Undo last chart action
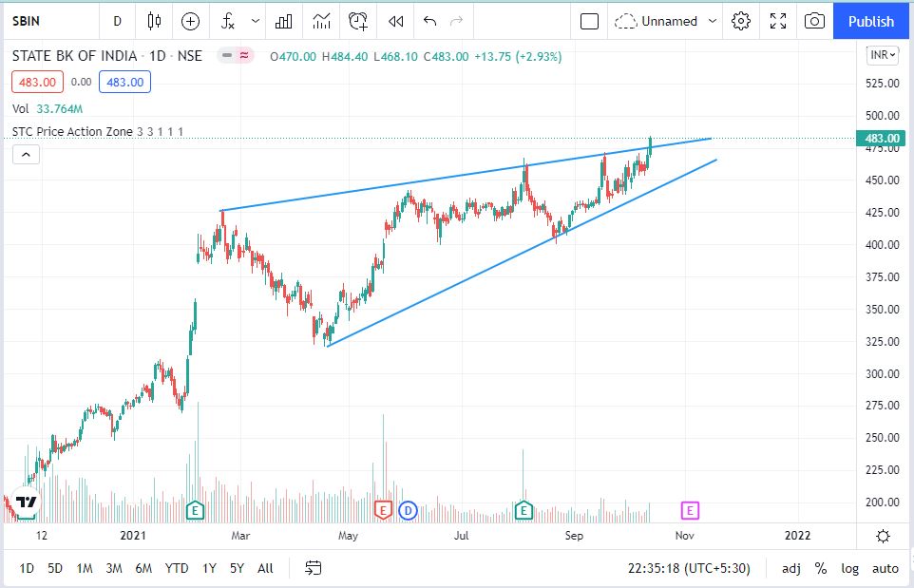This screenshot has width=914, height=588. coord(429,22)
